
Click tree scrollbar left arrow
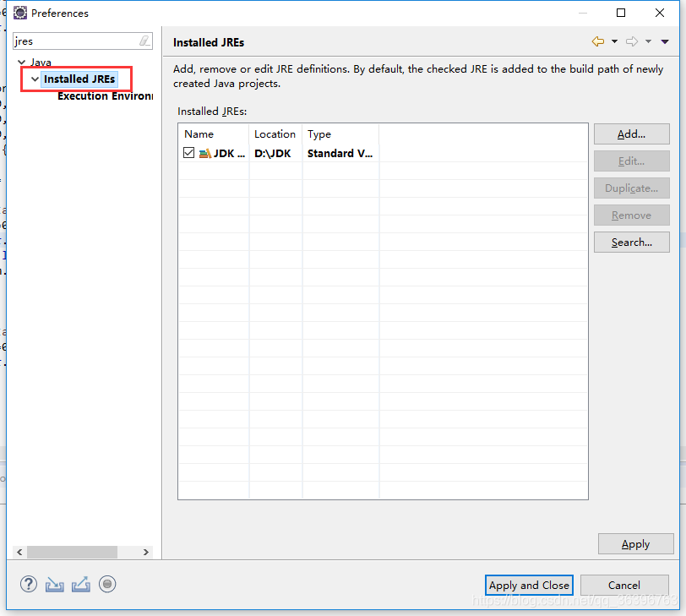pyautogui.click(x=19, y=552)
